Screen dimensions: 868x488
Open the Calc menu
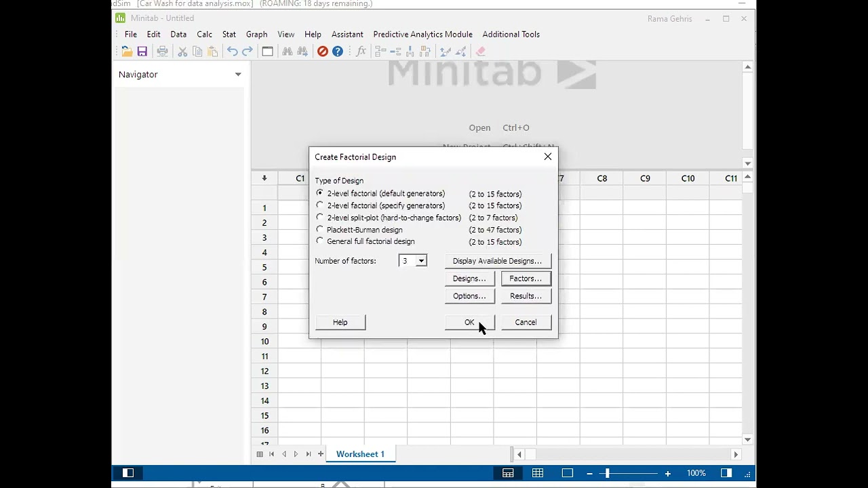tap(205, 34)
